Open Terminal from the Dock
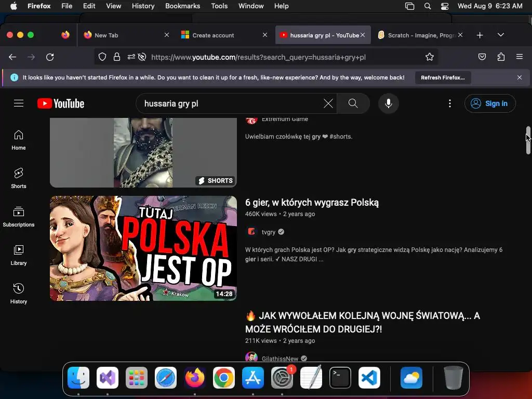This screenshot has height=399, width=532. click(x=340, y=378)
